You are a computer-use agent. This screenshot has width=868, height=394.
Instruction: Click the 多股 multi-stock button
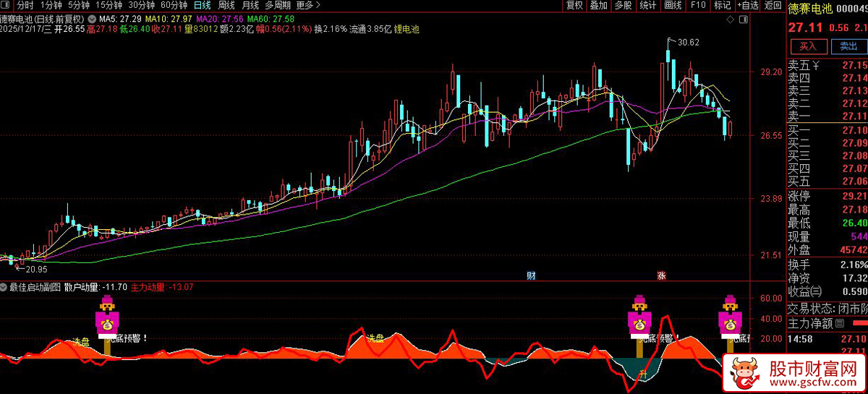(623, 5)
